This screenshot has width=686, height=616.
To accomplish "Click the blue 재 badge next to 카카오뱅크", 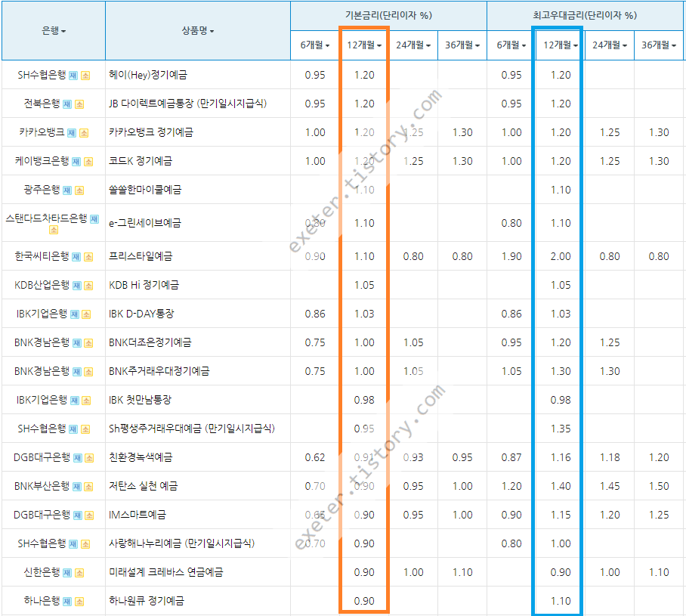I will tap(72, 133).
